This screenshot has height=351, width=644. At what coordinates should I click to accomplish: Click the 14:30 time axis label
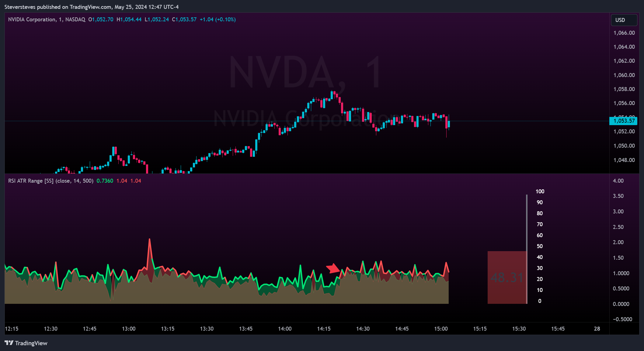tap(363, 329)
